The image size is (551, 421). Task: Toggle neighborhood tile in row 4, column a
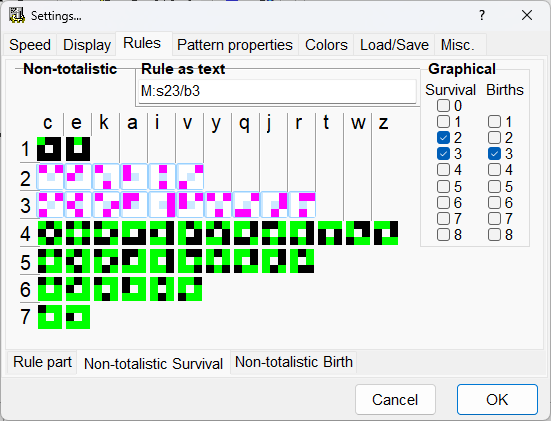134,233
